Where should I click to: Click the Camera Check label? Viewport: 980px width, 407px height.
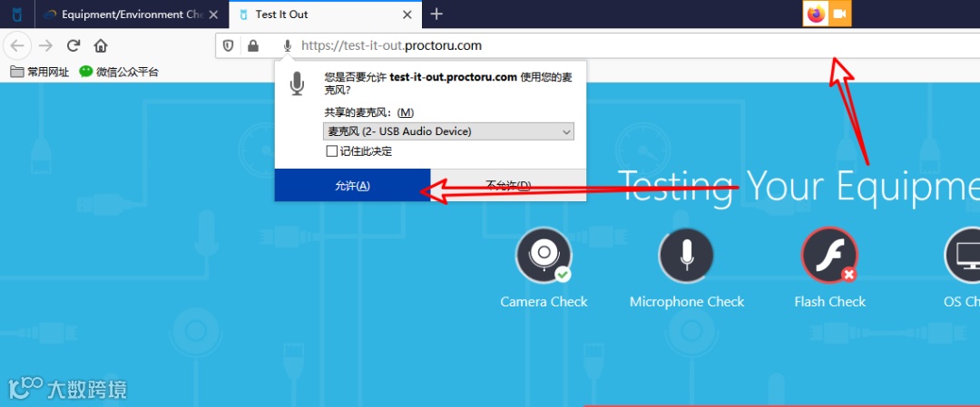click(544, 302)
